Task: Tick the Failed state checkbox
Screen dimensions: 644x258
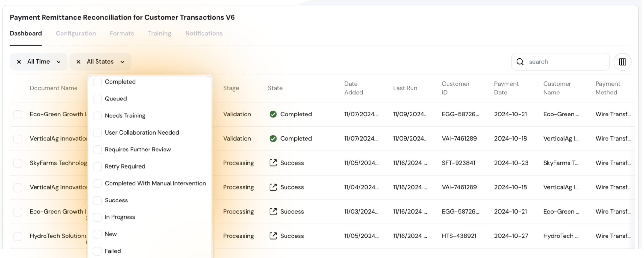Action: pos(97,251)
